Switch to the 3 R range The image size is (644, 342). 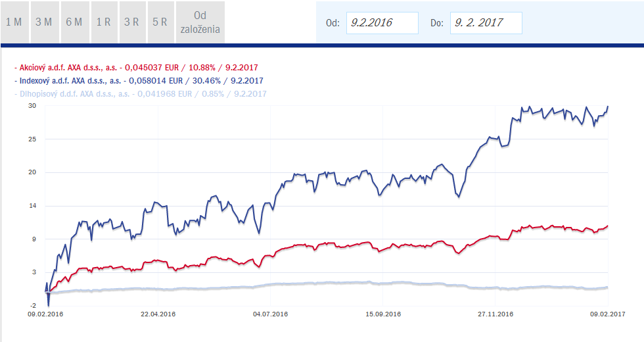coord(132,22)
